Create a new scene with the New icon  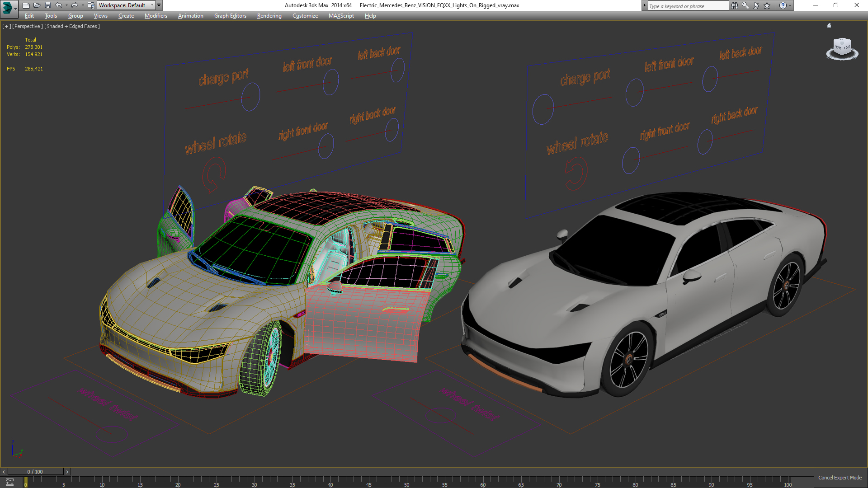click(26, 5)
